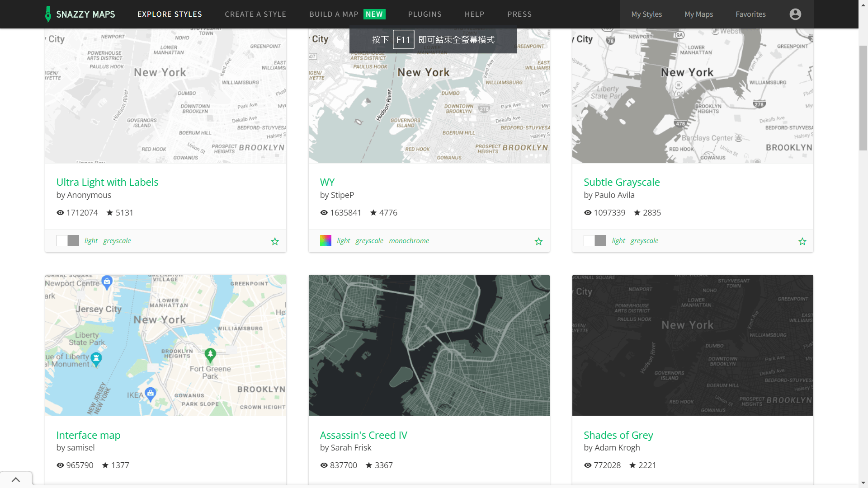Add Subtle Grayscale to favorites
This screenshot has width=868, height=488.
point(802,241)
